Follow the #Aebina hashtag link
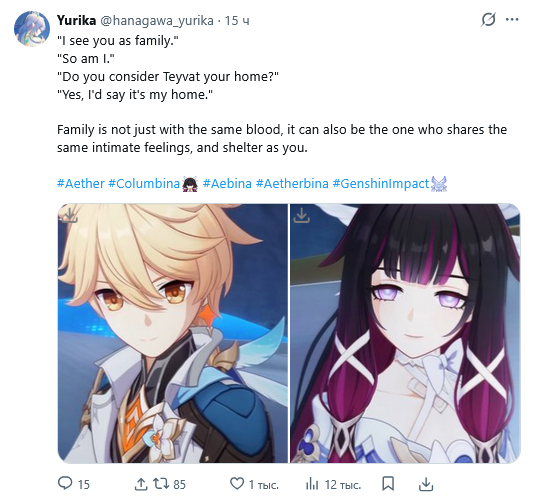535x503 pixels. click(227, 184)
